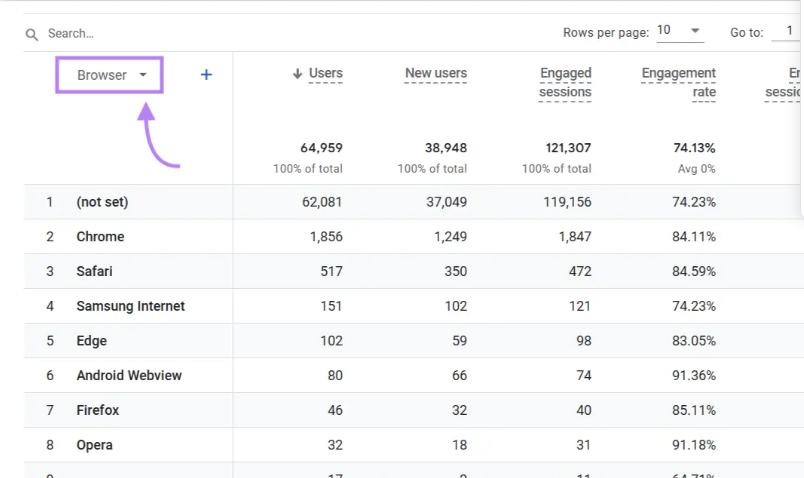Click Firefox's 85.11% engagement rate
Viewport: 804px width, 478px height.
click(694, 410)
